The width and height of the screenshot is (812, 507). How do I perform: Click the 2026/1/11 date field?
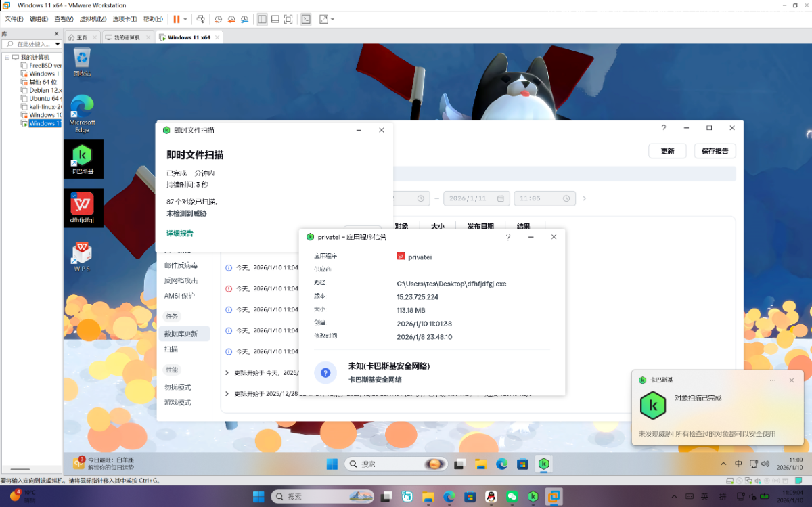(x=476, y=198)
